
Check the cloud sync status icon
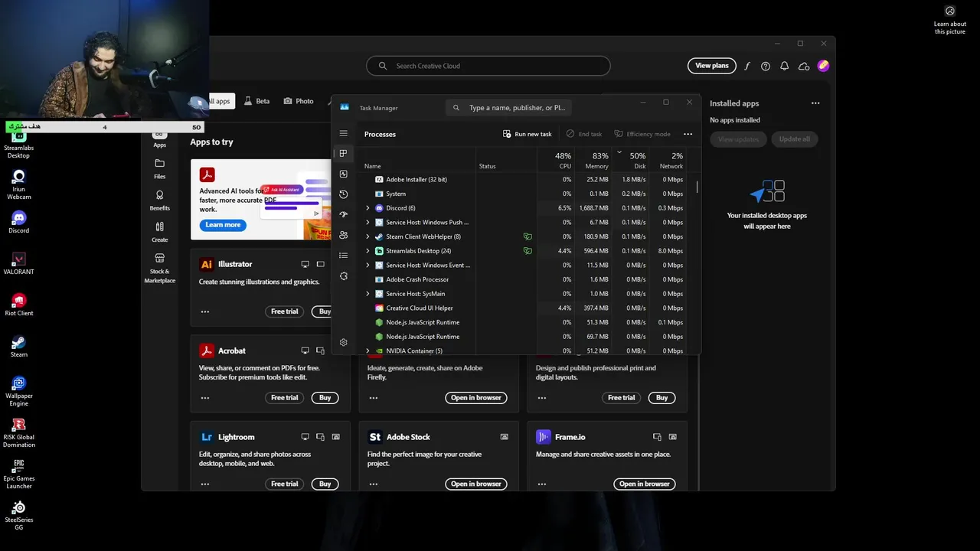point(804,66)
